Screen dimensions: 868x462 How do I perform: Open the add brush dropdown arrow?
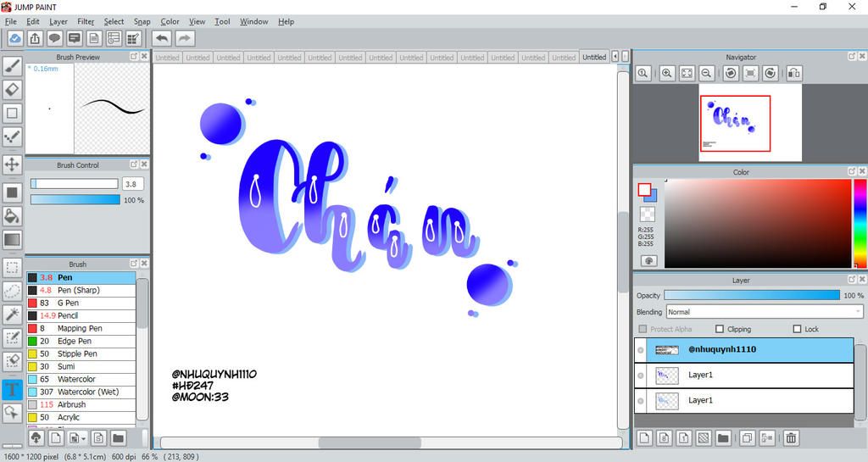(x=84, y=439)
